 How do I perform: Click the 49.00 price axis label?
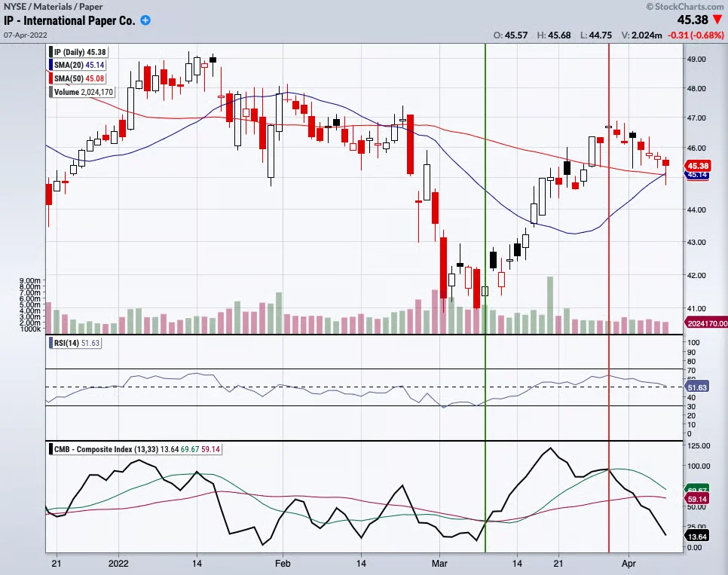point(696,59)
